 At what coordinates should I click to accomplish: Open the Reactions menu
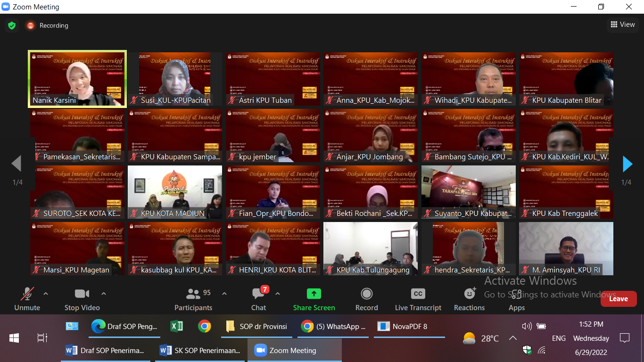(x=469, y=299)
